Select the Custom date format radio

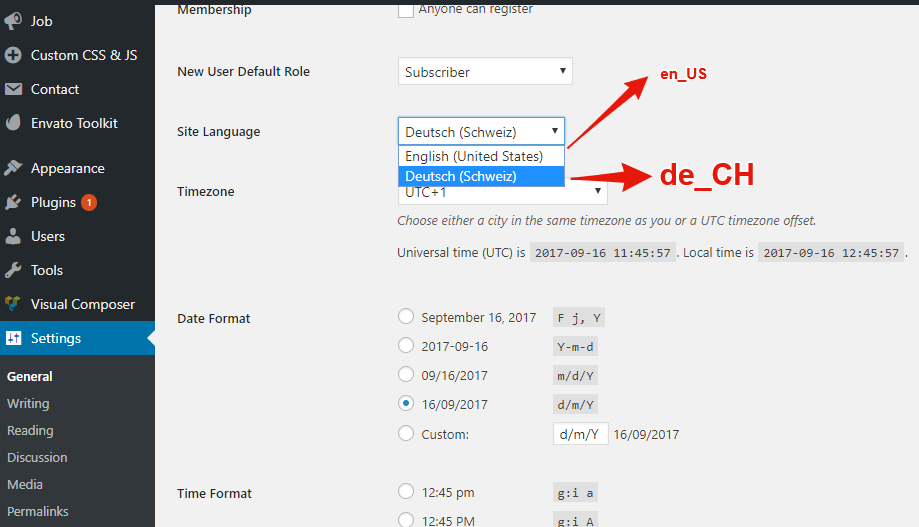(406, 434)
